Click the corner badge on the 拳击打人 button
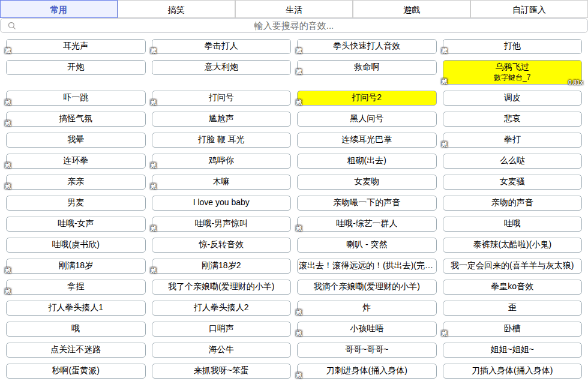This screenshot has width=588, height=384. (154, 50)
